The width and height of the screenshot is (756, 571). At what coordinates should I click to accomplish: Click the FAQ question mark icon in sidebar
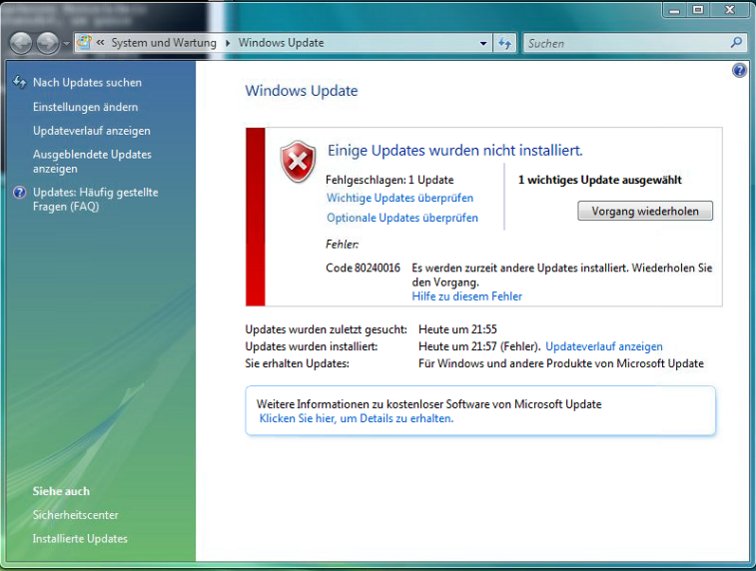point(19,193)
